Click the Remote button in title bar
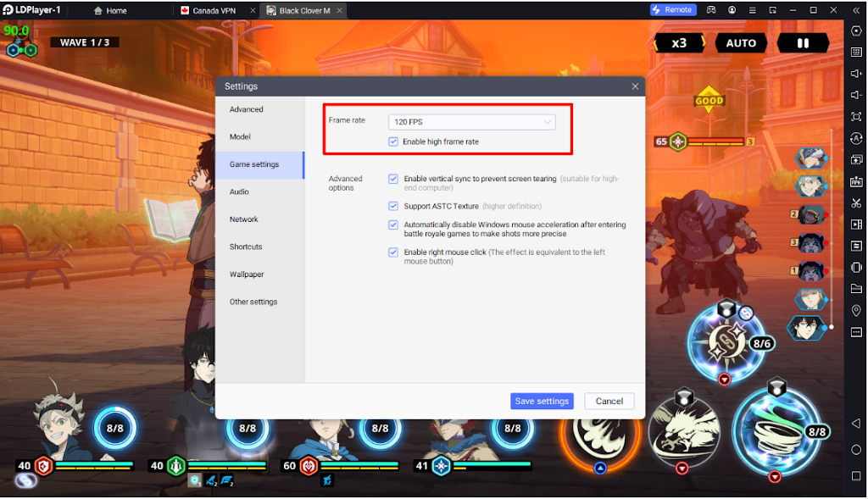The image size is (868, 499). 672,10
